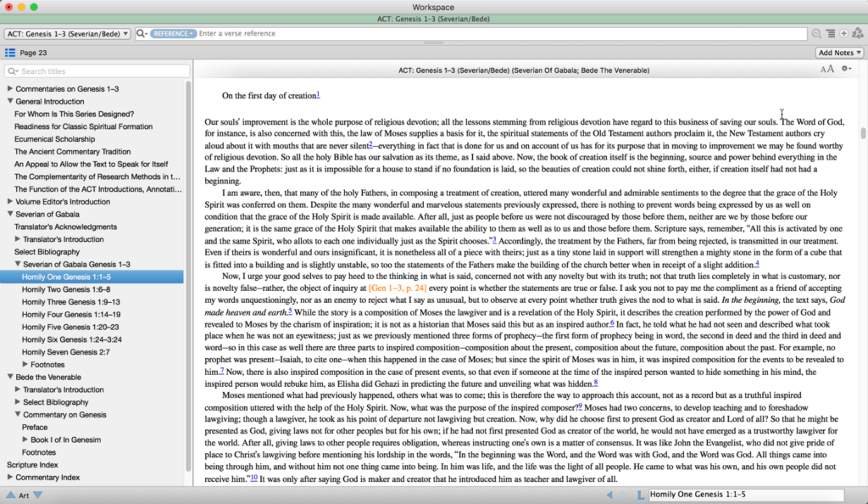The image size is (868, 504).
Task: Click the Search titles field
Action: pyautogui.click(x=98, y=71)
